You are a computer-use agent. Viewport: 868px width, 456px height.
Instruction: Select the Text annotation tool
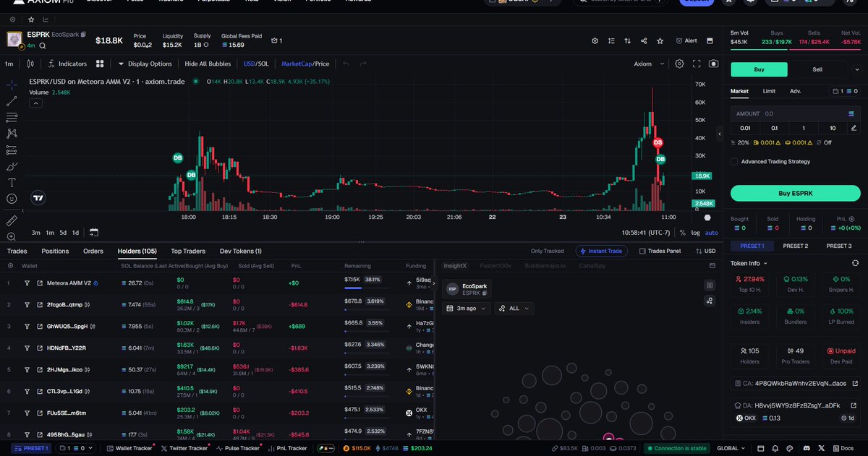click(x=12, y=182)
